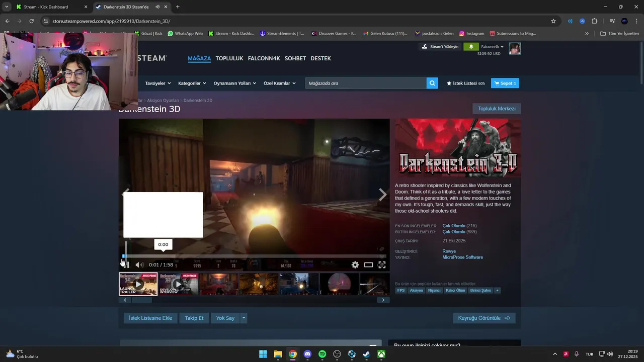The width and height of the screenshot is (644, 362).
Task: Open Aksiyon Oyunları breadcrumb link
Action: (163, 101)
